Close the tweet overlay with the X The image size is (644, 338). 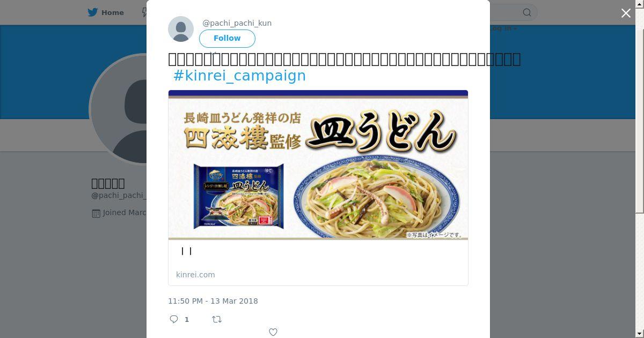(626, 13)
